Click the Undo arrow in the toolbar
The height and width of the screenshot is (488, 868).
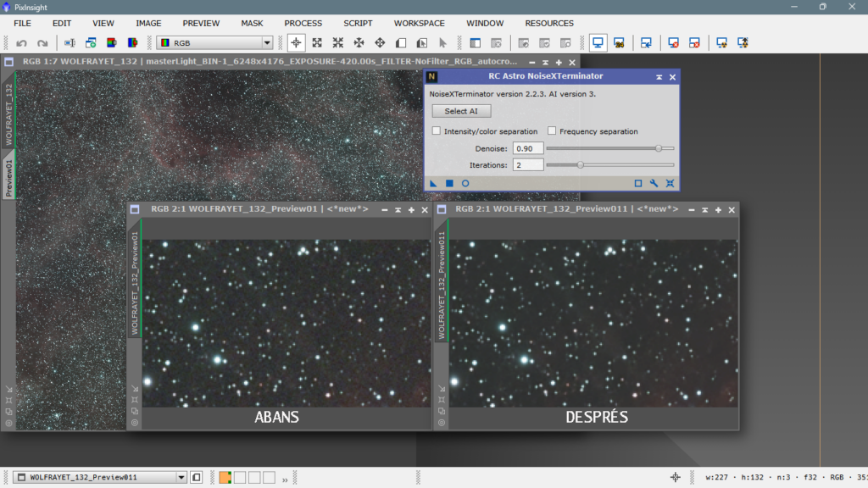pos(21,43)
